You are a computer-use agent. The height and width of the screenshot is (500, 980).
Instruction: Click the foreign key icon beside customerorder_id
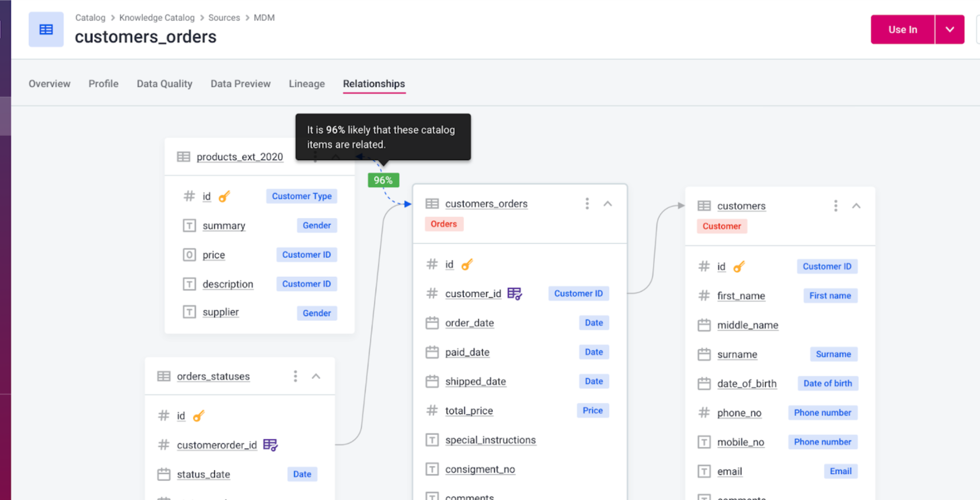coord(270,445)
